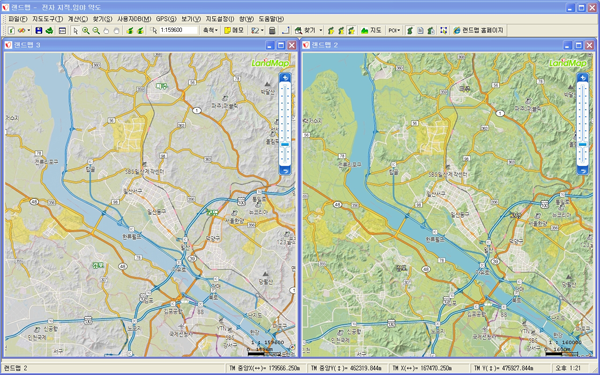
Task: Click the blue floppy disk save icon
Action: tap(39, 30)
